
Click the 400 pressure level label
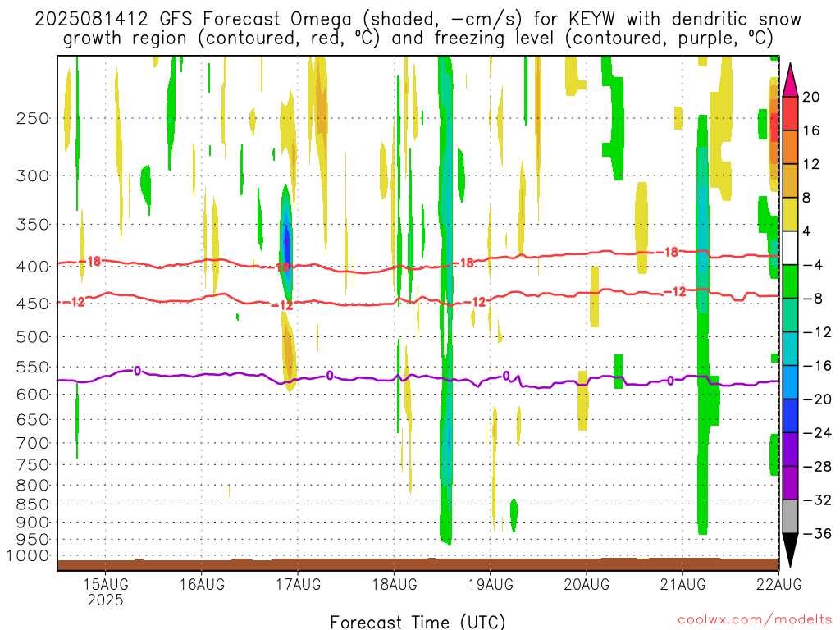[33, 267]
